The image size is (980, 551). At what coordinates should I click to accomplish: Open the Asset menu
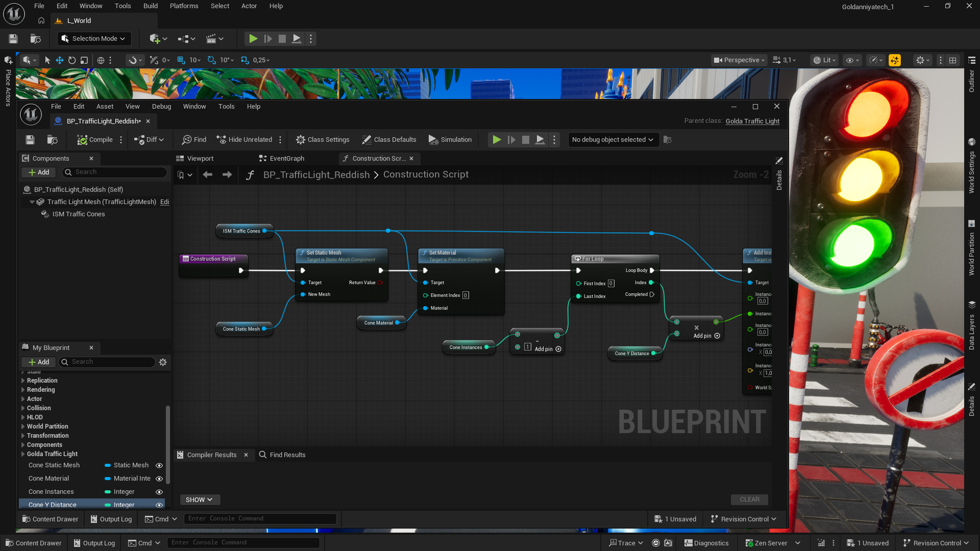[x=105, y=107]
